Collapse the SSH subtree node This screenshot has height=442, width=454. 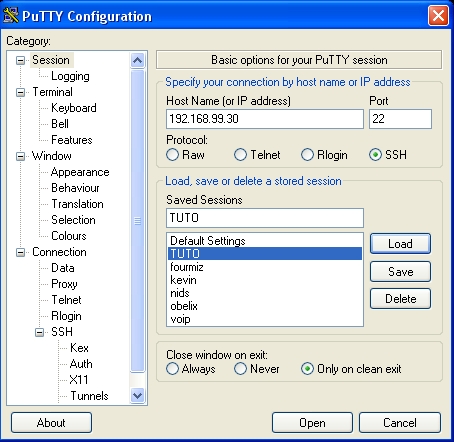click(x=39, y=332)
